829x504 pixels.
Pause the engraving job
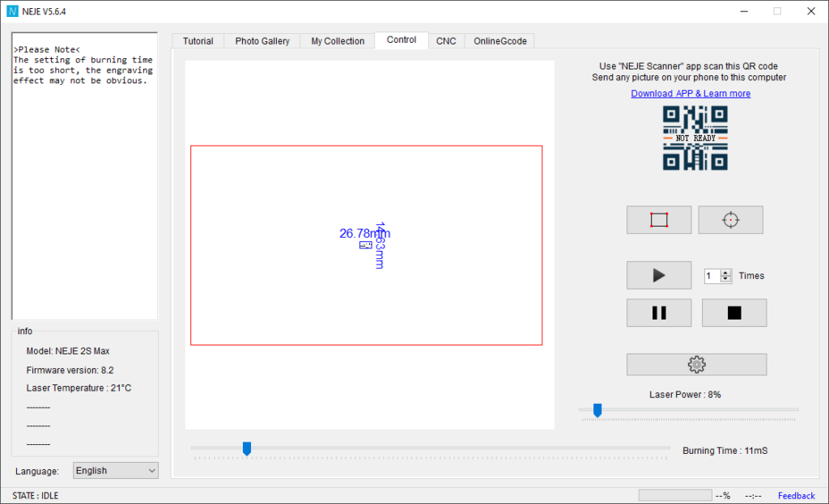(659, 313)
